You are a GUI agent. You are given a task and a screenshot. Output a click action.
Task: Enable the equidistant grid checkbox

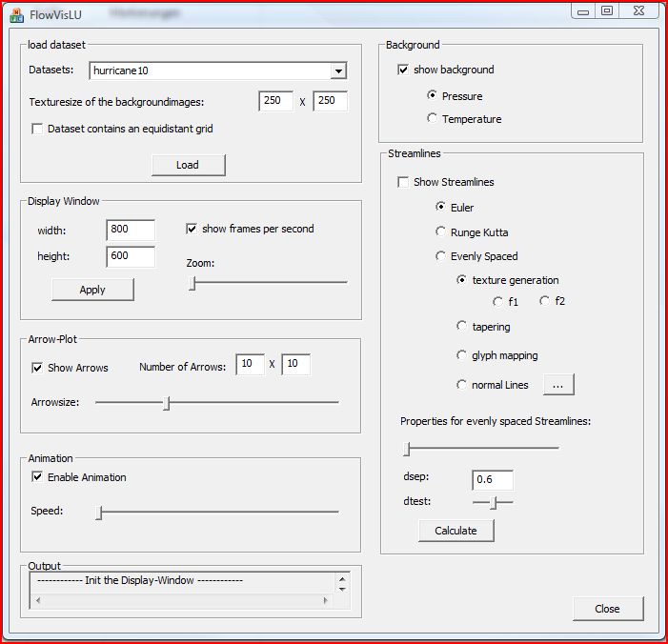point(38,129)
